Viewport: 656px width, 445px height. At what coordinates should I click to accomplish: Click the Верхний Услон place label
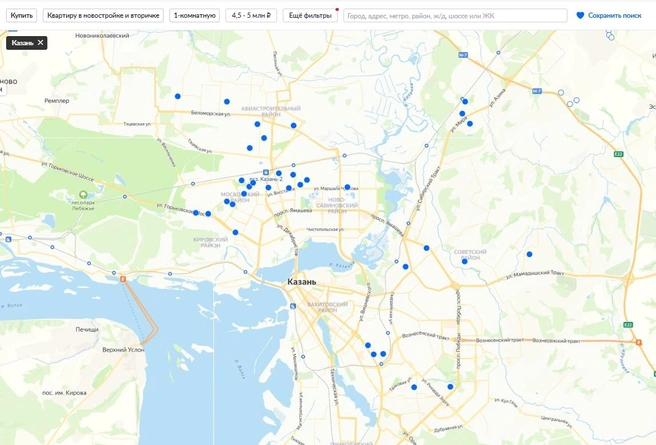point(123,350)
